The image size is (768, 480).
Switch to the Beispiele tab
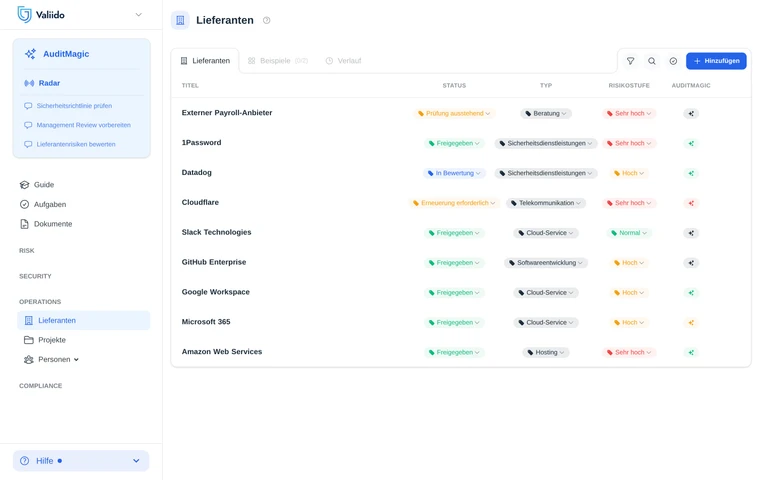pos(278,61)
